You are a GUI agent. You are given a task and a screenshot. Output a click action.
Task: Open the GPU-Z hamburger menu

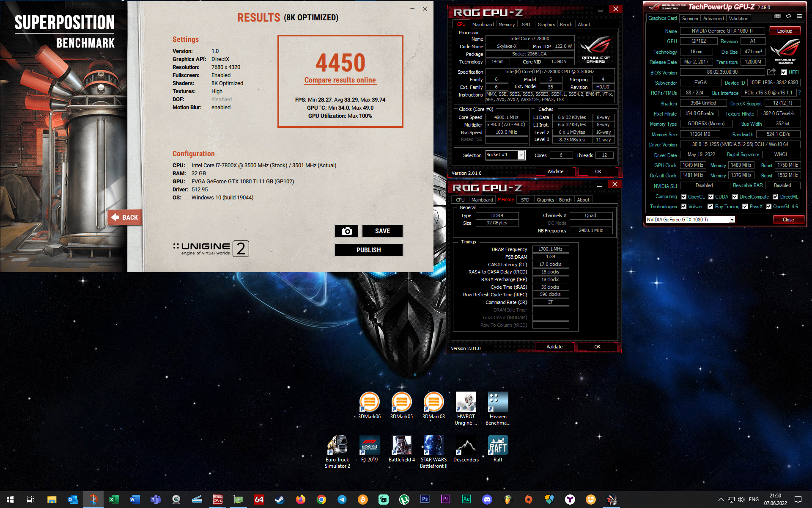pyautogui.click(x=799, y=17)
